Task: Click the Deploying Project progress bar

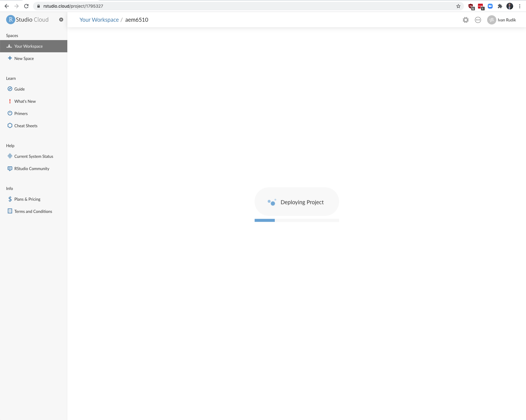Action: point(297,220)
